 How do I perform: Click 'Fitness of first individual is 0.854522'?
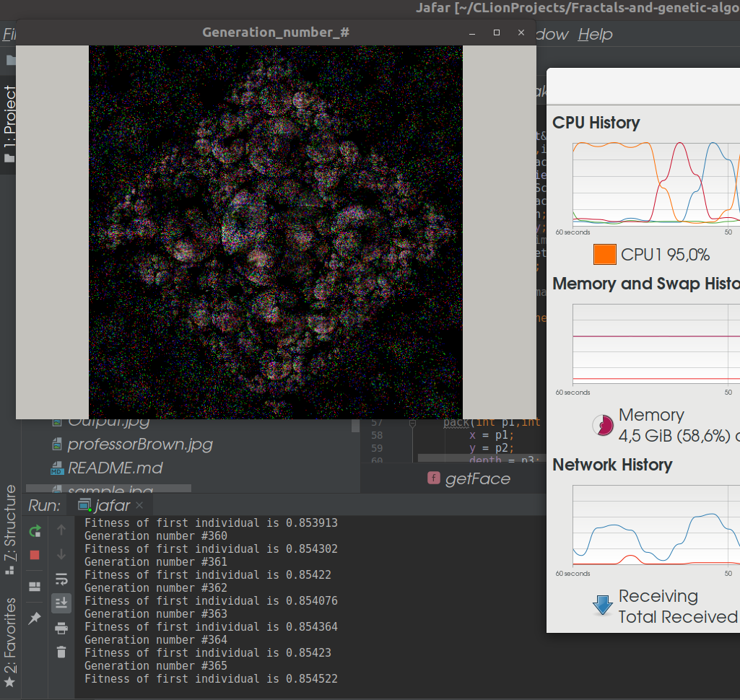[211, 679]
